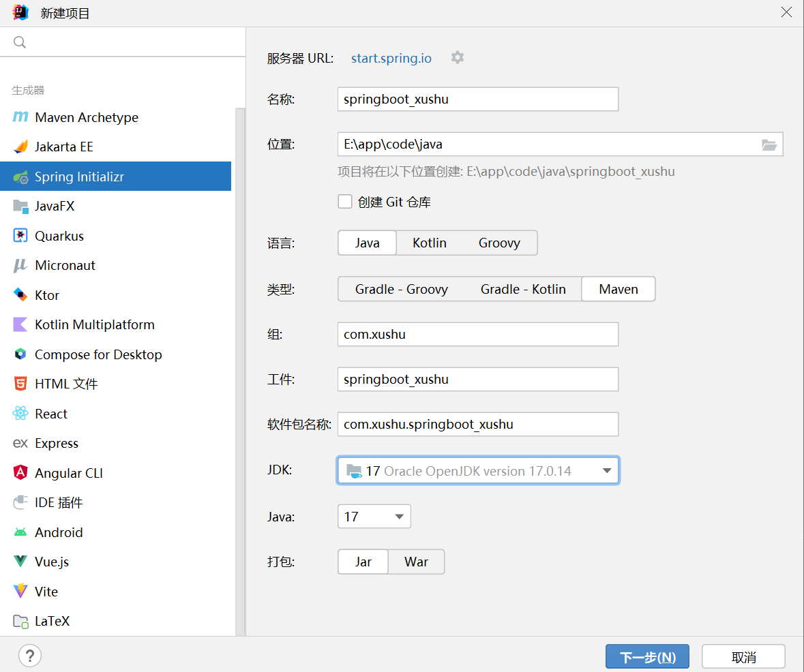Click the Express ex icon

(x=20, y=443)
